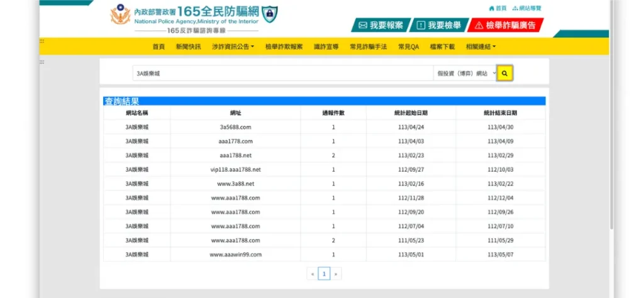Screen dimensions: 644x298
Task: Click the www.aaa1788.com cell dated 112/11/28
Action: coord(235,198)
